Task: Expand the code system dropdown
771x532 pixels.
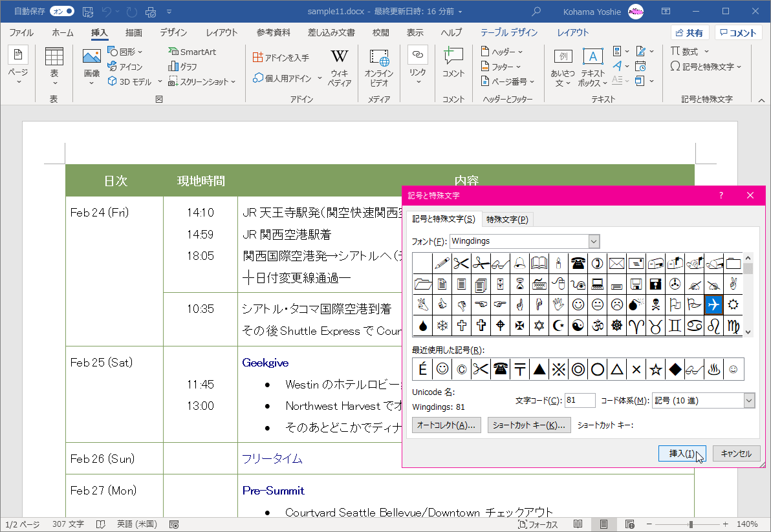Action: click(749, 401)
